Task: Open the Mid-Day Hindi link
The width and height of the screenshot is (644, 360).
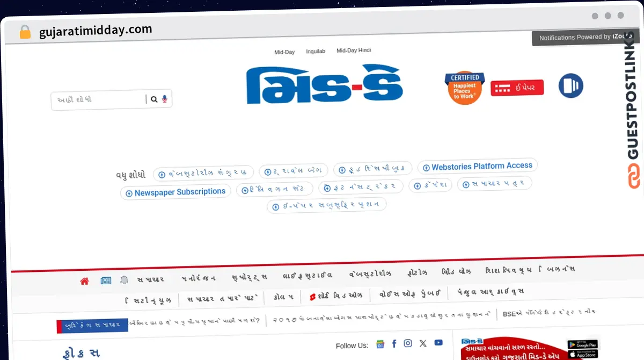Action: [x=354, y=51]
